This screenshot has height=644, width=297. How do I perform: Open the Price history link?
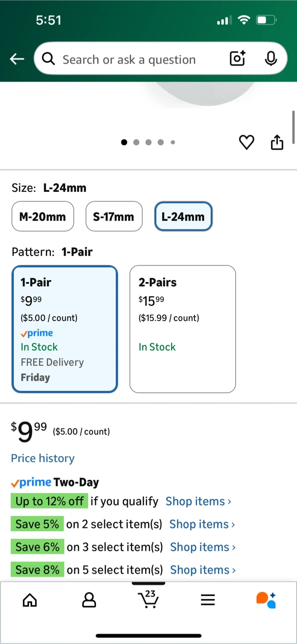pos(43,458)
